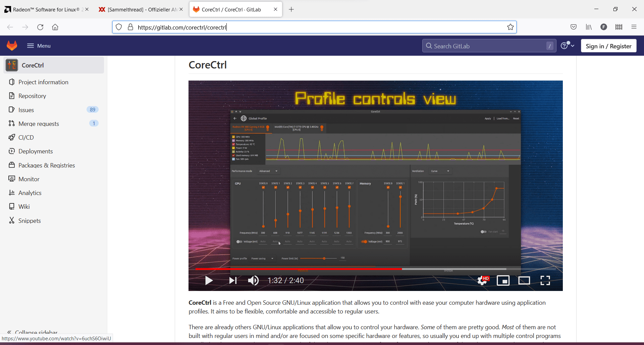Collapse the sidebar
The image size is (644, 345).
click(x=33, y=332)
